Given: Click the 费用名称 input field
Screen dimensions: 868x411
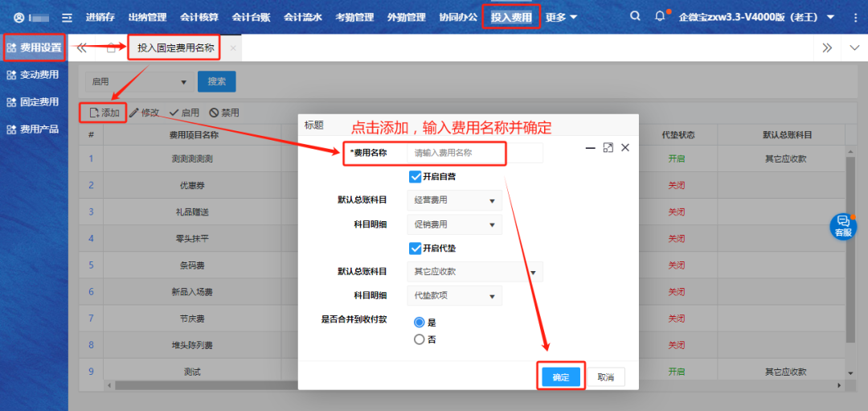Looking at the screenshot, I should (476, 152).
